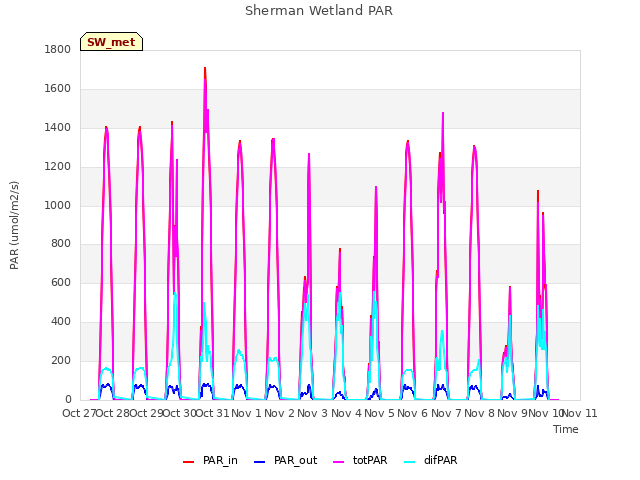Click the cyan difPAR legend swatch
Viewport: 640px width, 480px height.
point(409,462)
